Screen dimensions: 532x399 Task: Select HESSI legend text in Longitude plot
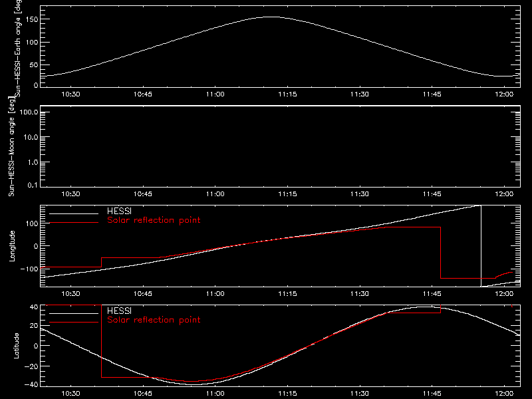click(x=119, y=211)
